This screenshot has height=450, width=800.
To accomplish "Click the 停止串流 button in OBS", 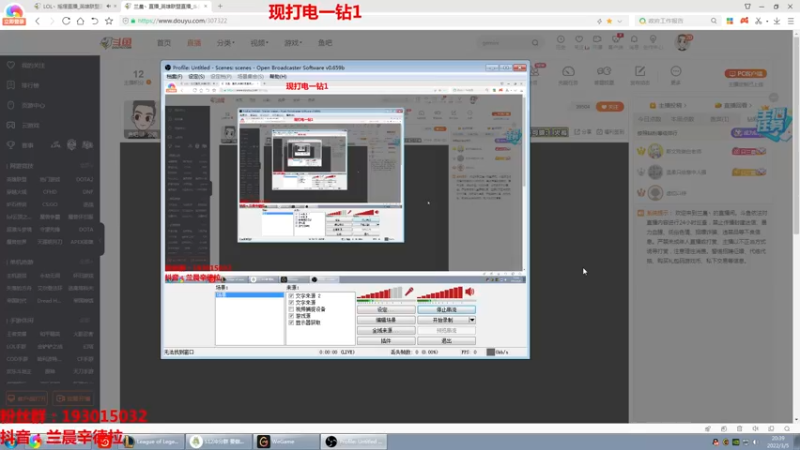I will (446, 310).
